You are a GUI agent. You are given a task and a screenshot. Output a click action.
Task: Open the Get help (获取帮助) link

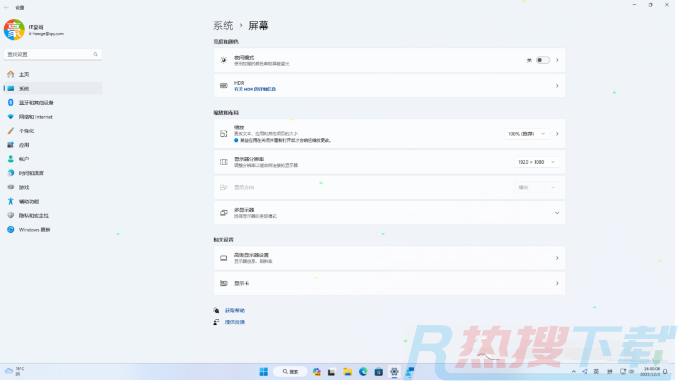tap(235, 311)
